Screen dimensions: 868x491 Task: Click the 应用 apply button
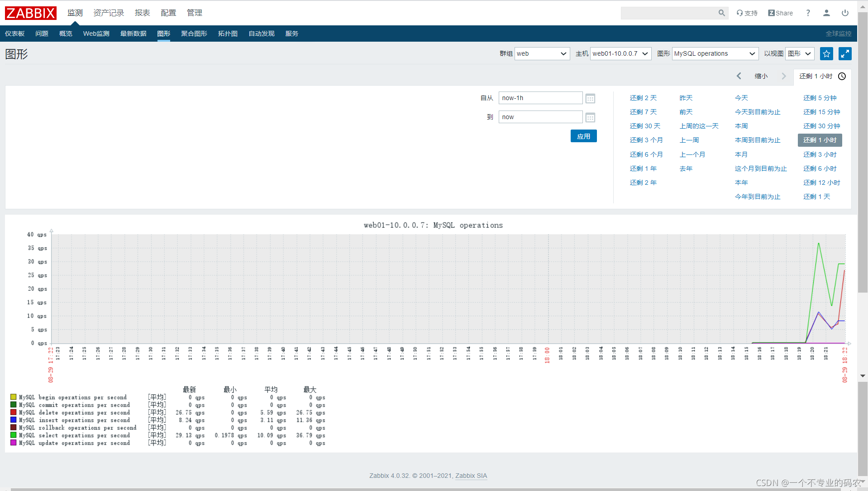583,136
